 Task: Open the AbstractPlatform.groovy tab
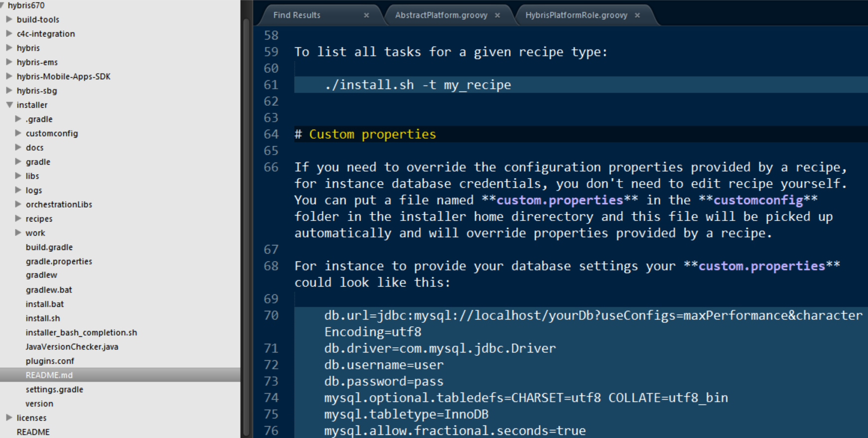point(441,15)
